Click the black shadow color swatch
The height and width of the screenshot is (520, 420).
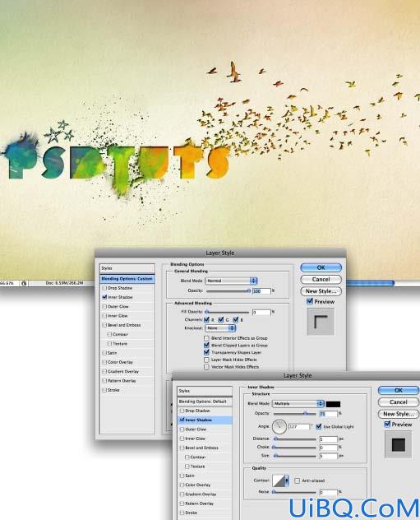click(x=333, y=404)
